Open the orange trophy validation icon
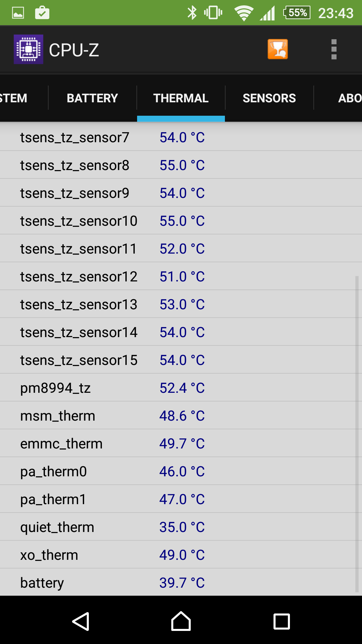This screenshot has height=644, width=362. coord(278,49)
